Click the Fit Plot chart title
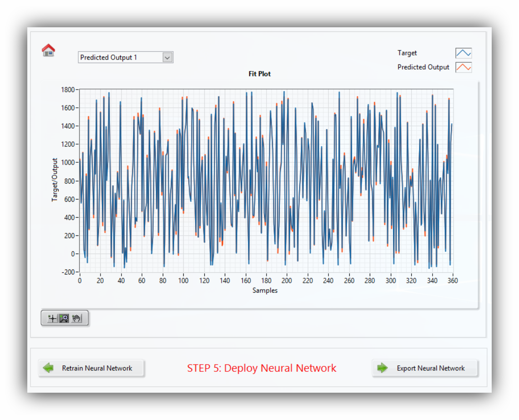 pos(260,74)
